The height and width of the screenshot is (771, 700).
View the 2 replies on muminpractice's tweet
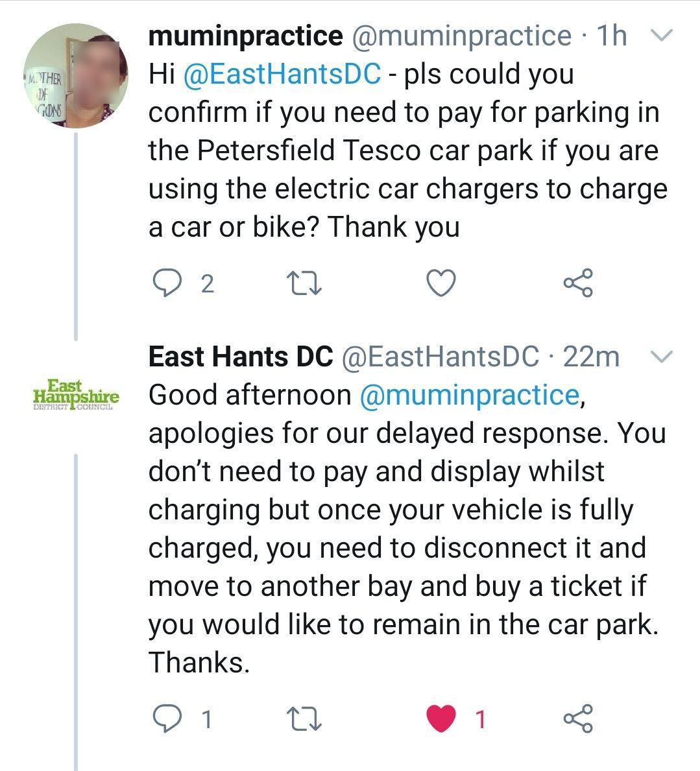(208, 283)
